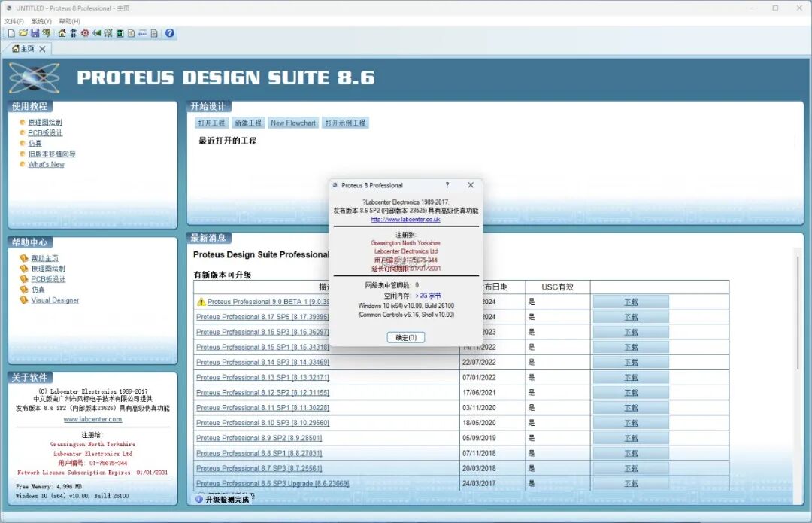Open the 文件(F) menu
Viewport: 812px width, 523px height.
point(14,20)
